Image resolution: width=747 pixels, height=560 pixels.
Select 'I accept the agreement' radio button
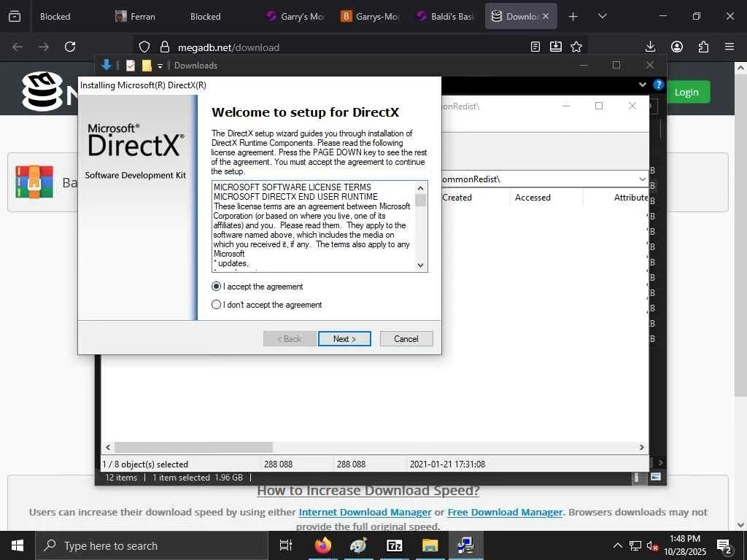point(216,286)
